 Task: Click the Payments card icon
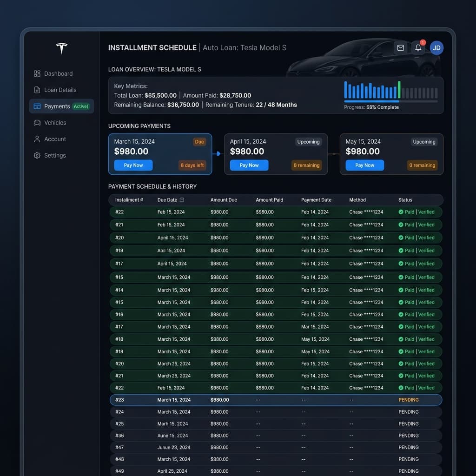pos(37,106)
